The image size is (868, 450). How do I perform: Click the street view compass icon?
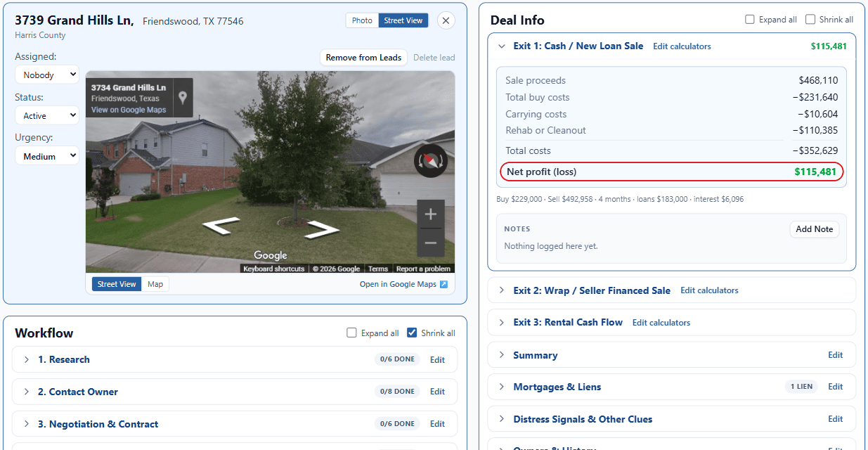tap(430, 161)
